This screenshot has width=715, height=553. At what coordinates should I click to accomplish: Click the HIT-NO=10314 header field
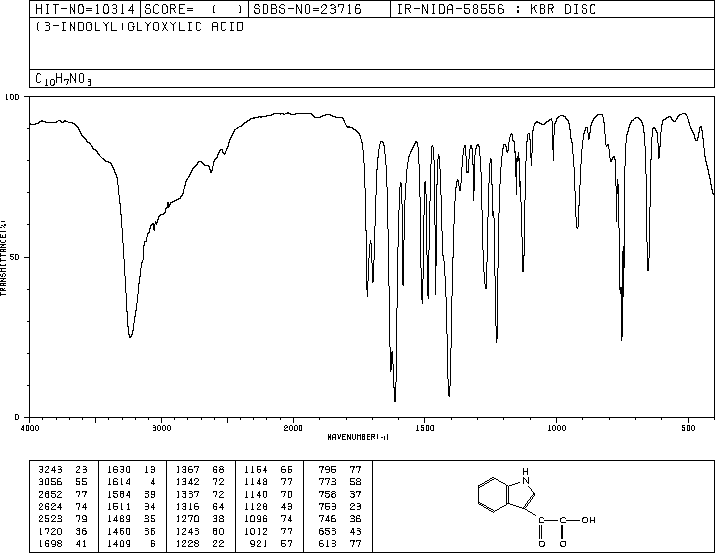pos(85,9)
